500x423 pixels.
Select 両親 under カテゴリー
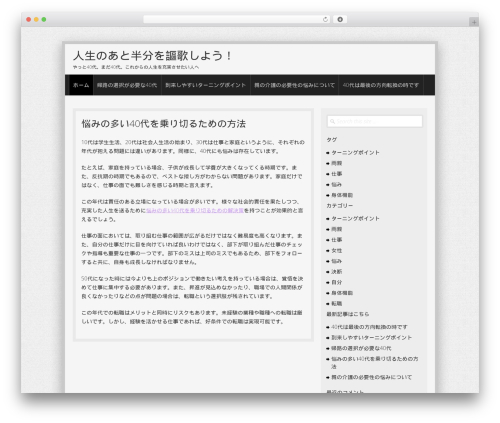click(337, 229)
